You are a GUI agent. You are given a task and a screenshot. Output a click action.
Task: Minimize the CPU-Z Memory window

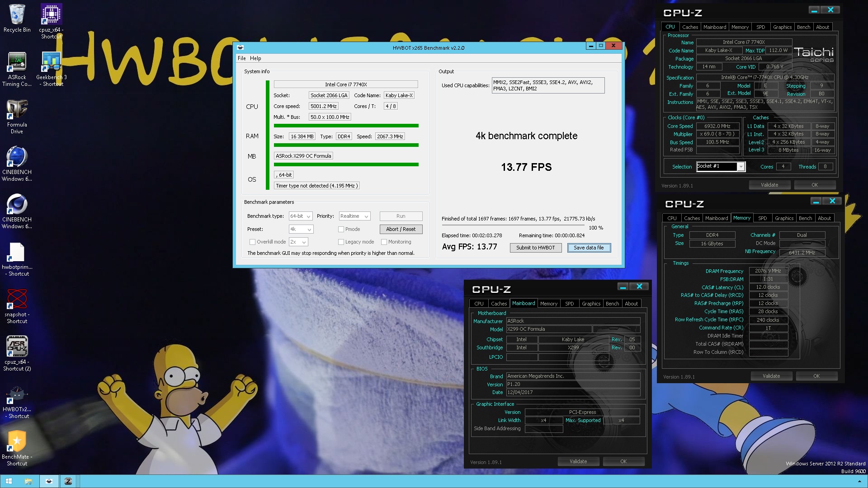pos(816,201)
